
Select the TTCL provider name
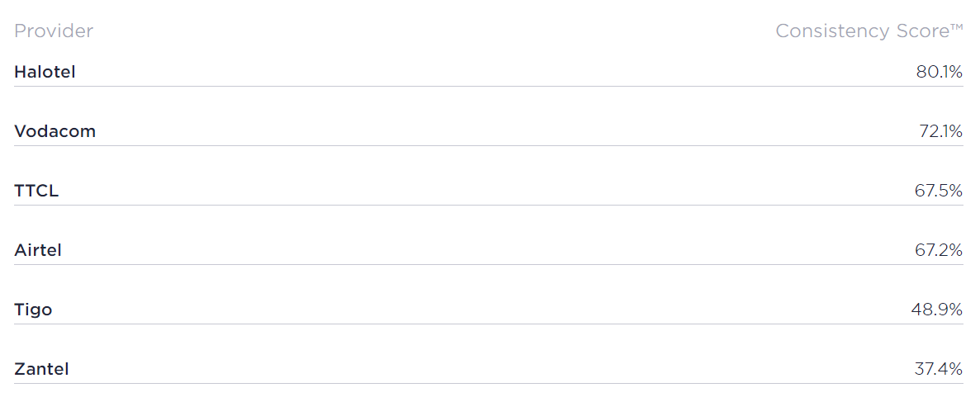(x=36, y=191)
